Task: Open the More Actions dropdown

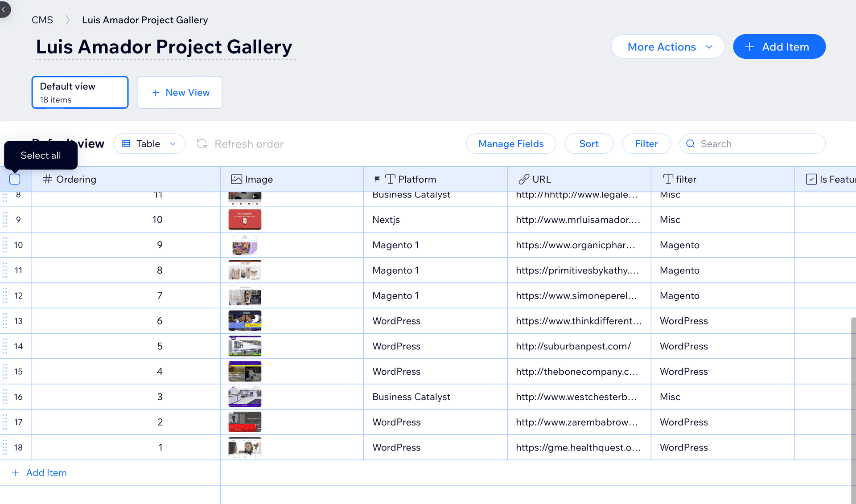Action: pyautogui.click(x=667, y=47)
